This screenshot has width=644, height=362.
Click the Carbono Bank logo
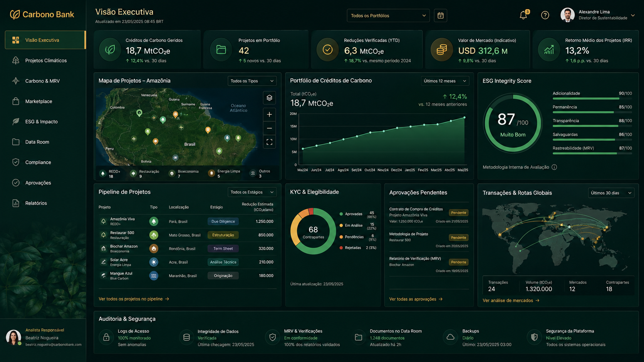42,15
